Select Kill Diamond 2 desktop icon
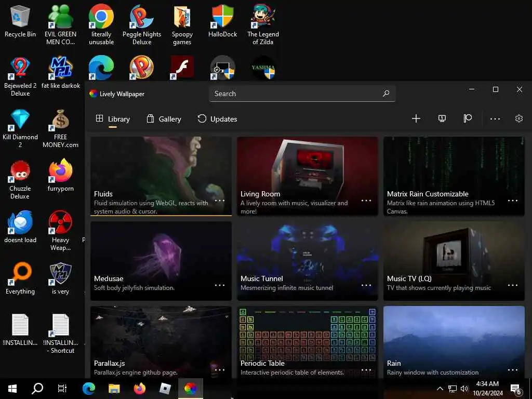Image resolution: width=532 pixels, height=399 pixels. click(20, 128)
